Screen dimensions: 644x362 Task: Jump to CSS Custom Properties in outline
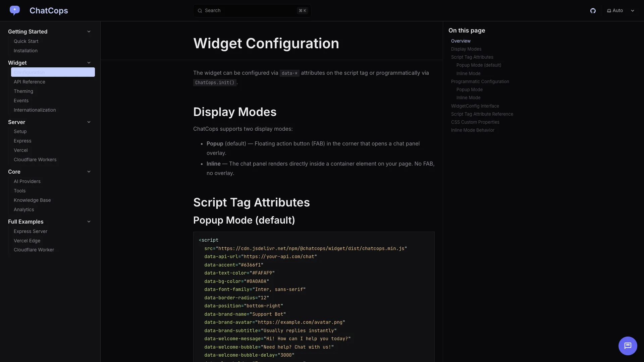[x=475, y=122]
